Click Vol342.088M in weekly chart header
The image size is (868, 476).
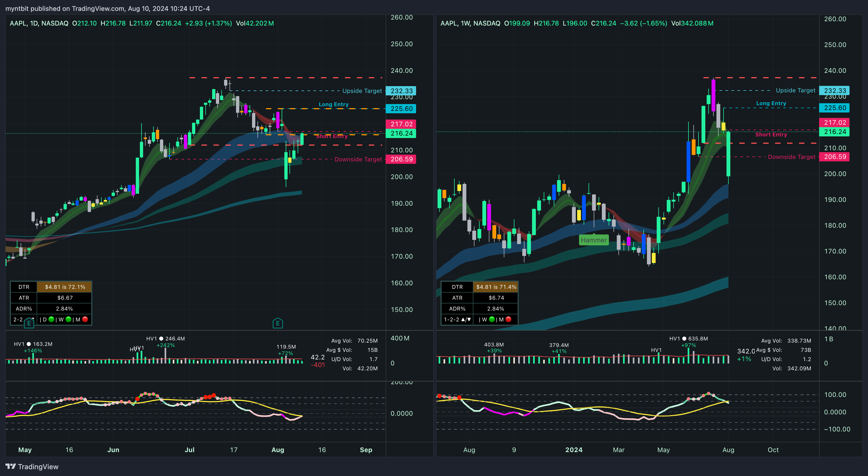tap(692, 23)
